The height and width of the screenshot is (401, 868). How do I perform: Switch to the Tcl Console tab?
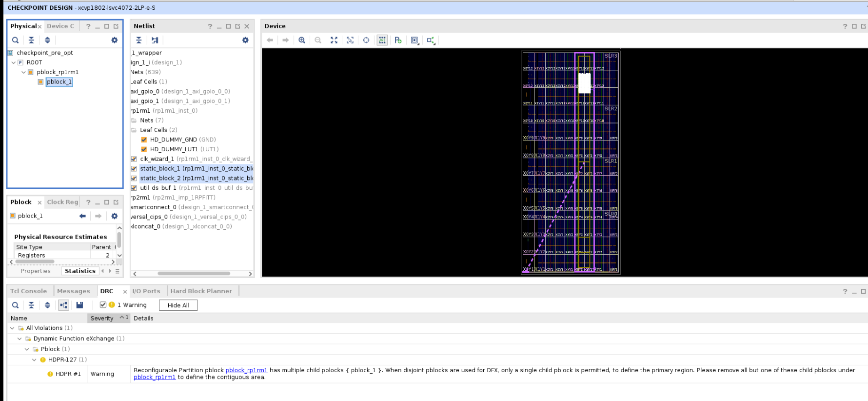coord(29,291)
